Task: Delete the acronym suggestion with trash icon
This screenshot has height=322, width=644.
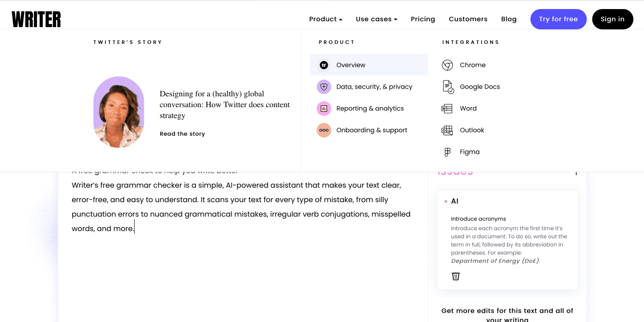Action: (456, 276)
